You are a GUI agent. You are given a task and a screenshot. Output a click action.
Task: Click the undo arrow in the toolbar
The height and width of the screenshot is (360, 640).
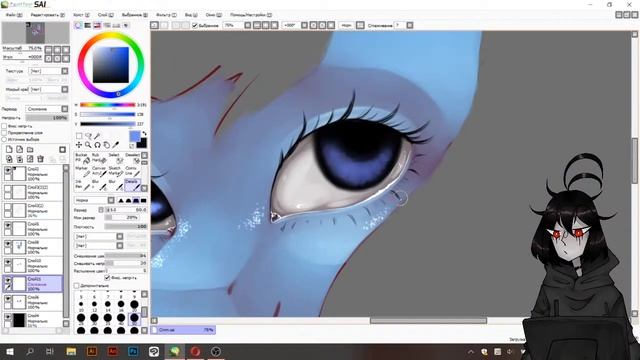[154, 25]
